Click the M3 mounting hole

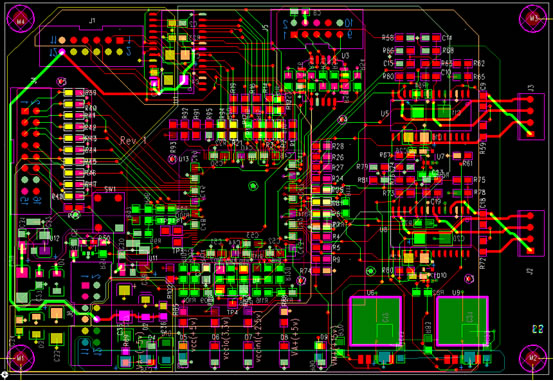point(532,18)
